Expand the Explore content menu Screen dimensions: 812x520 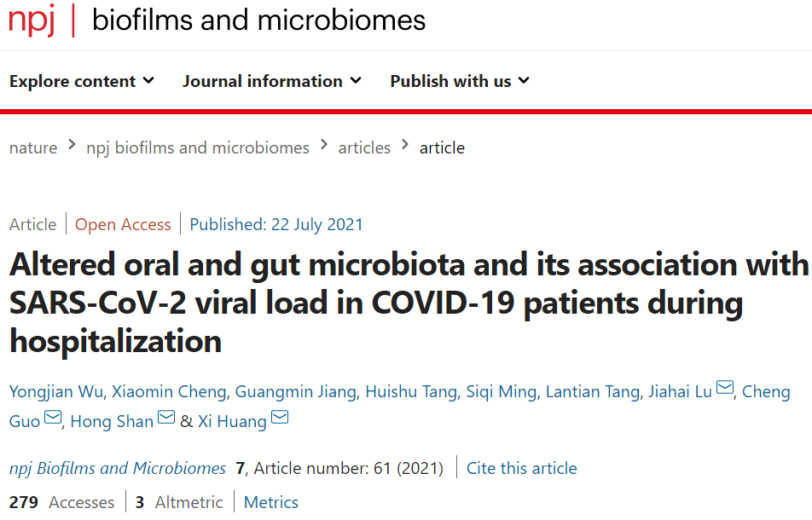(82, 81)
